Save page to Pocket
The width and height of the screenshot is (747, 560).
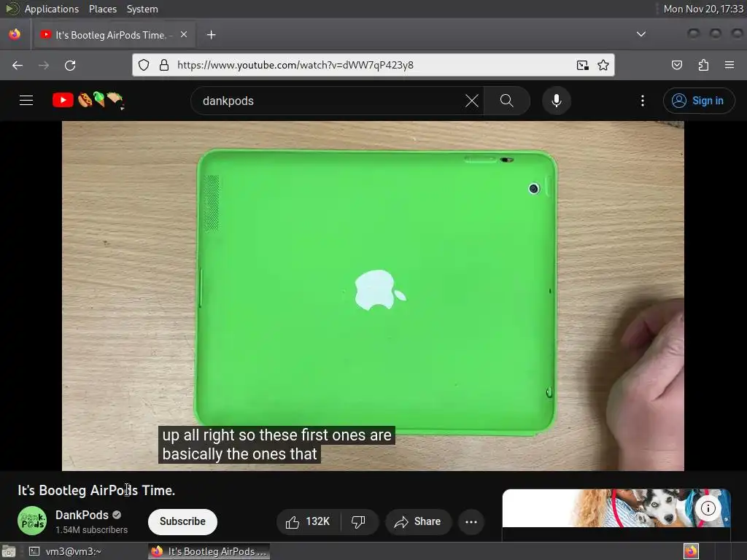coord(676,65)
